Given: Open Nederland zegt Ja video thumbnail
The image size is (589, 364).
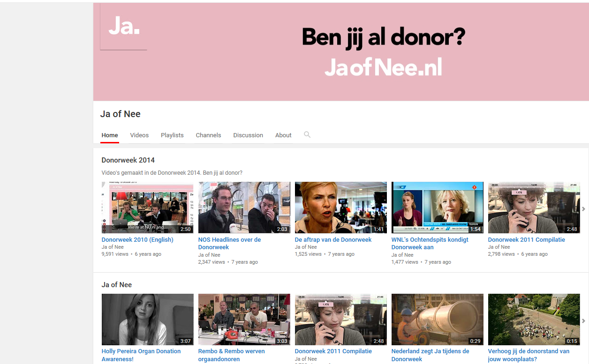Looking at the screenshot, I should pos(437,319).
